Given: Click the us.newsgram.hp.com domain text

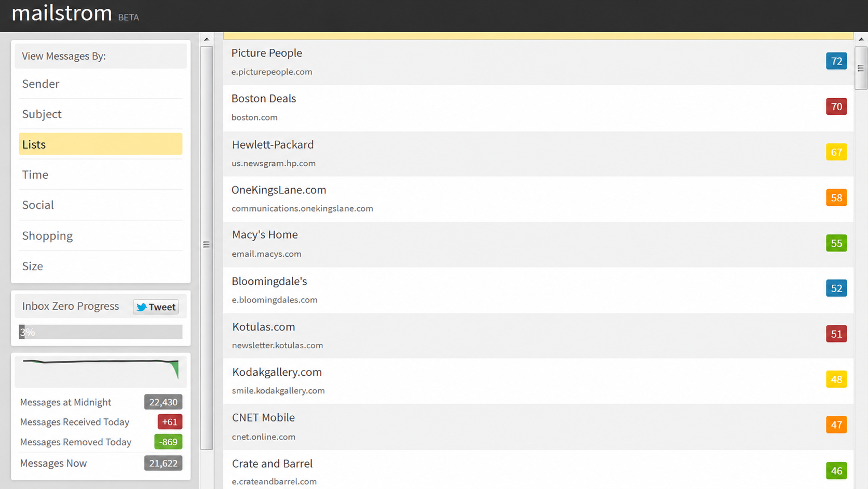Looking at the screenshot, I should click(274, 163).
